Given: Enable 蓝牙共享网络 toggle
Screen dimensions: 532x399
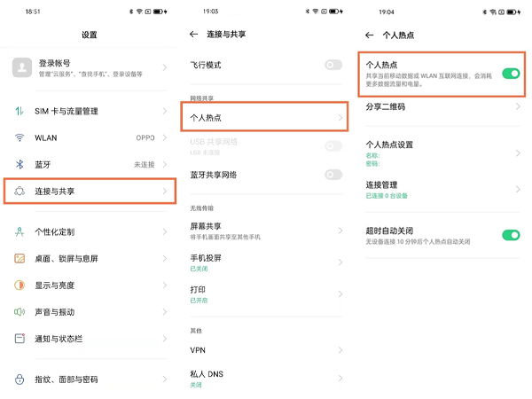Looking at the screenshot, I should [x=333, y=175].
